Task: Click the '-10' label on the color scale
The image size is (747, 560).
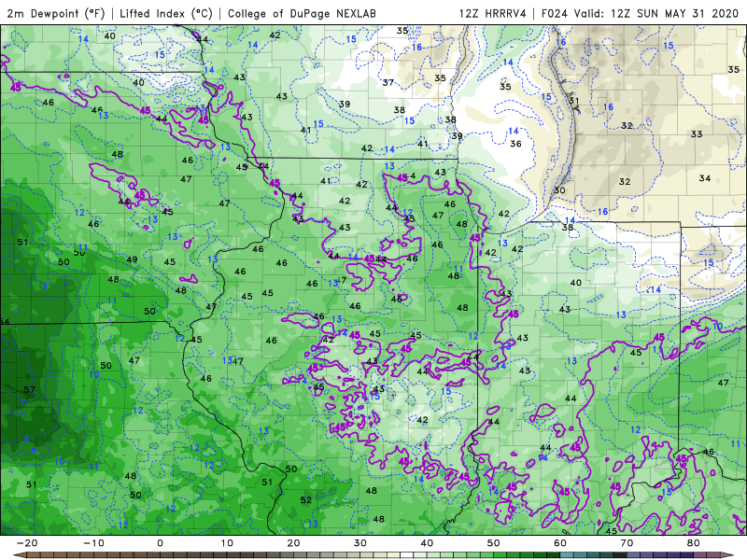Action: [x=93, y=543]
